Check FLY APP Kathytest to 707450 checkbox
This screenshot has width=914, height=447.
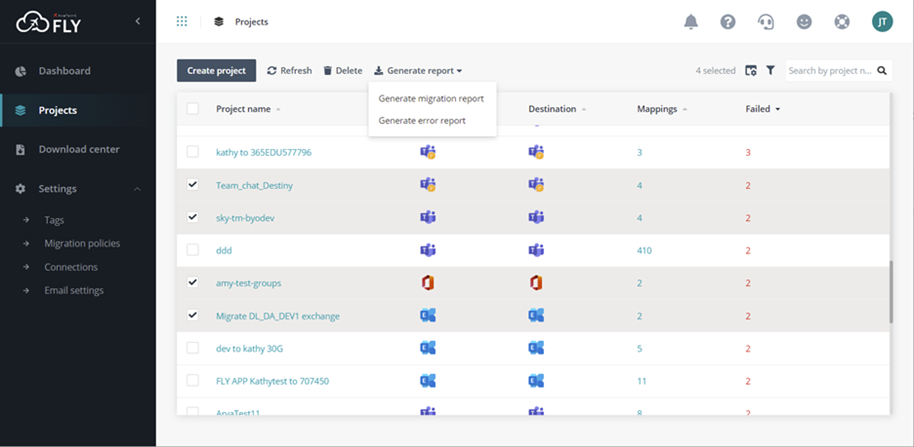192,381
